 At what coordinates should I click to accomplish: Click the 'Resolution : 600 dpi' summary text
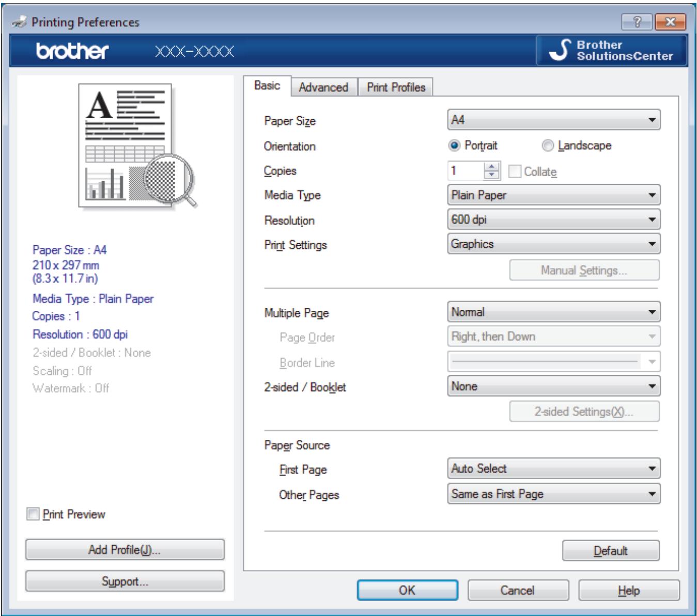coord(80,334)
